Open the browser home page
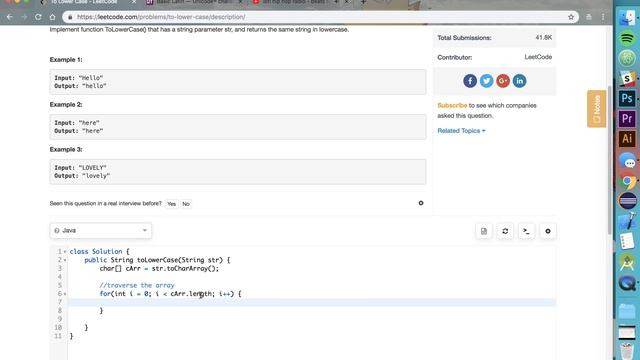 point(52,17)
